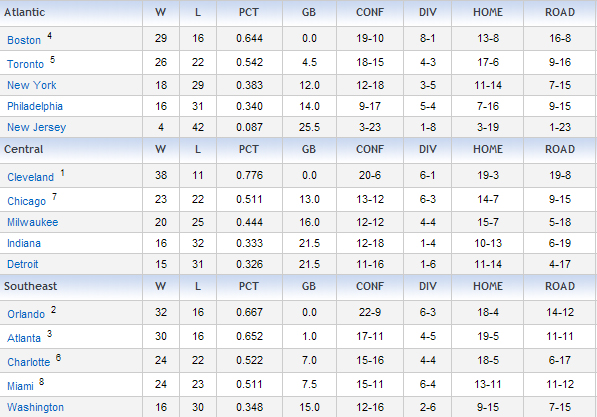Open the Miami team link

pos(21,386)
